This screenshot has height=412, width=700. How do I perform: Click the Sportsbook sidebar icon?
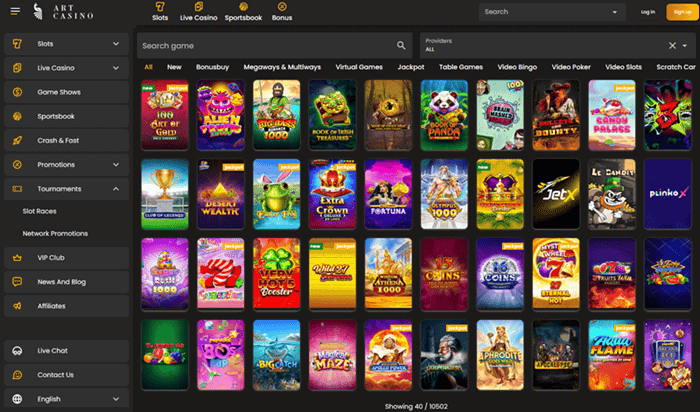[x=17, y=116]
